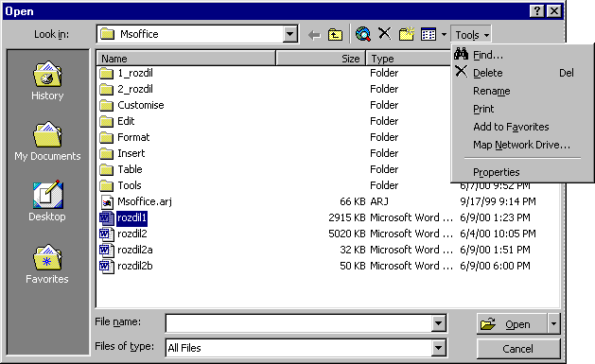Select the Msoffice.arj file name
The width and height of the screenshot is (595, 364).
[145, 201]
